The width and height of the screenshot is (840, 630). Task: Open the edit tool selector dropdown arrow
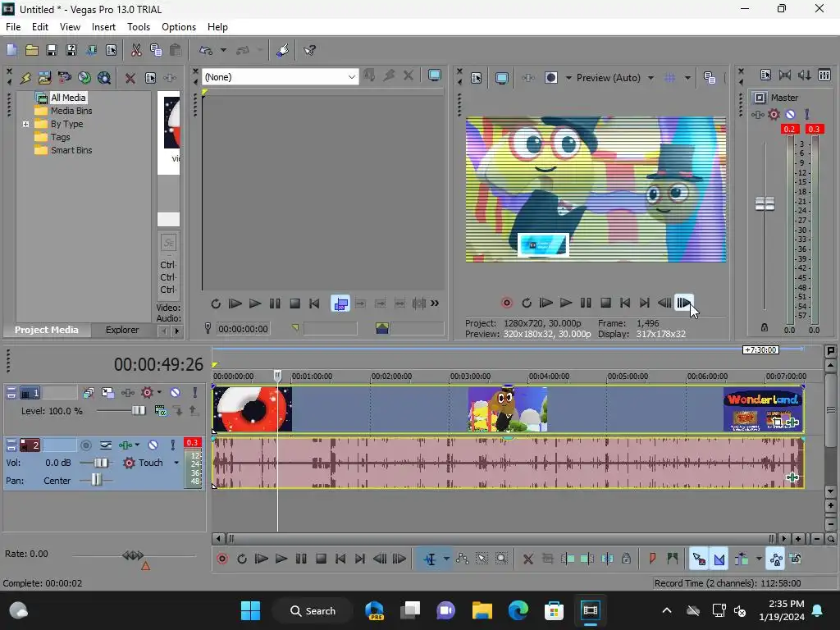click(x=446, y=559)
